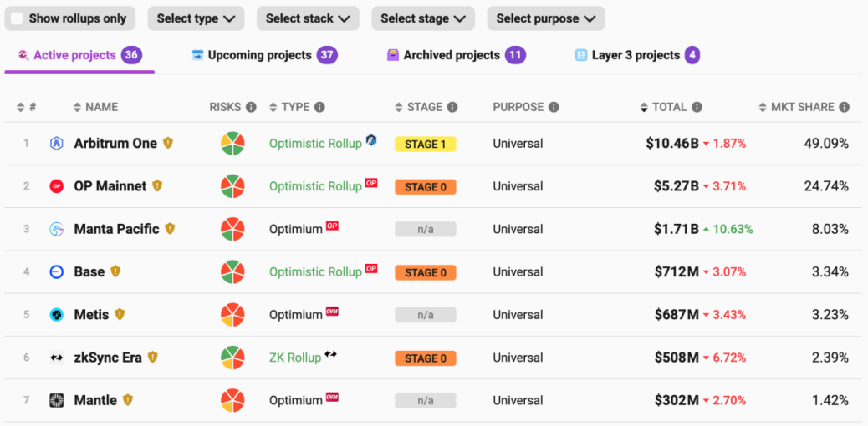
Task: Open the Select stack dropdown
Action: click(x=308, y=18)
